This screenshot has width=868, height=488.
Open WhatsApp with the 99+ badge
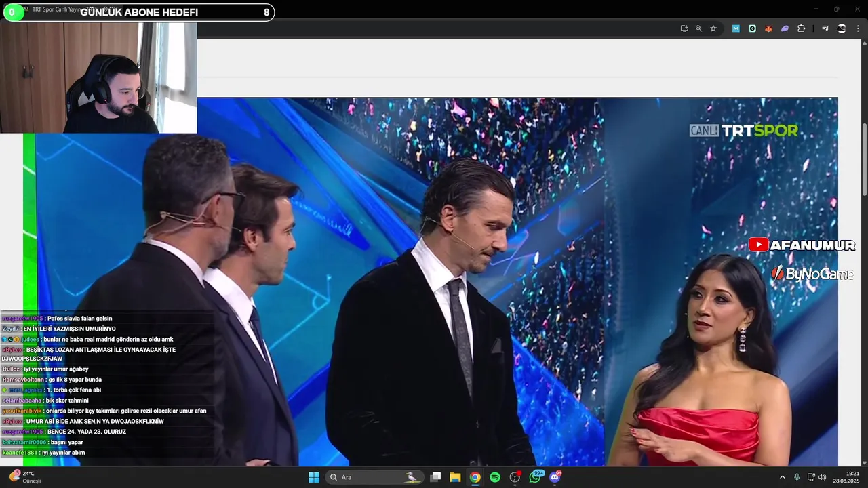[x=535, y=477]
